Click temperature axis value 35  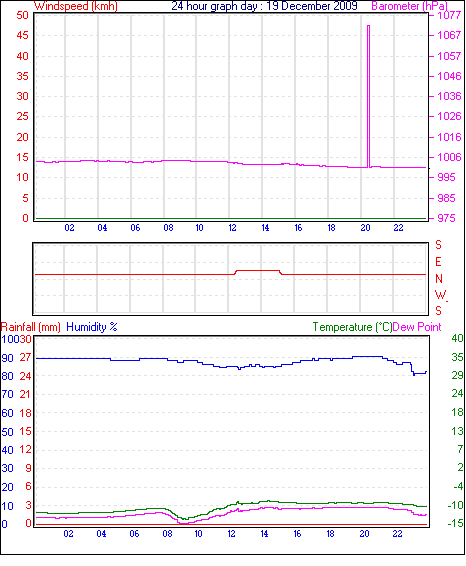tap(457, 357)
